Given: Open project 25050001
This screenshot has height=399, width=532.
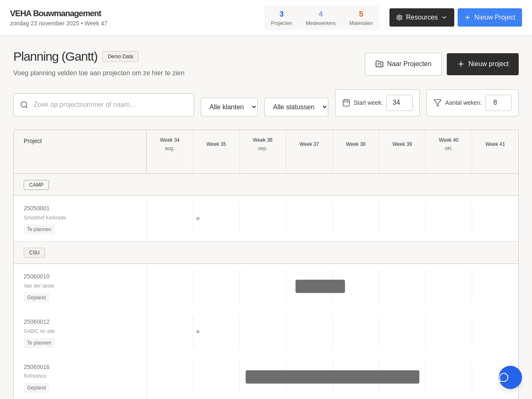Looking at the screenshot, I should click(x=37, y=208).
